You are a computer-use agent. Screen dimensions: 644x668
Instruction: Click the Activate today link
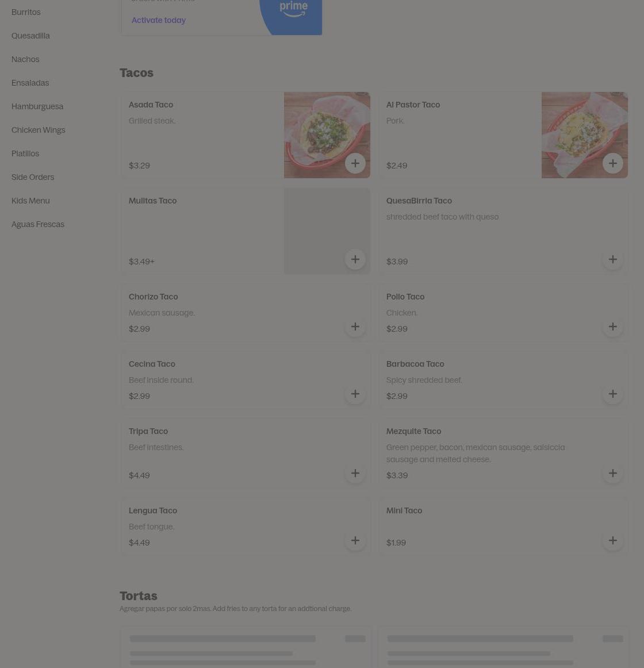pyautogui.click(x=159, y=20)
